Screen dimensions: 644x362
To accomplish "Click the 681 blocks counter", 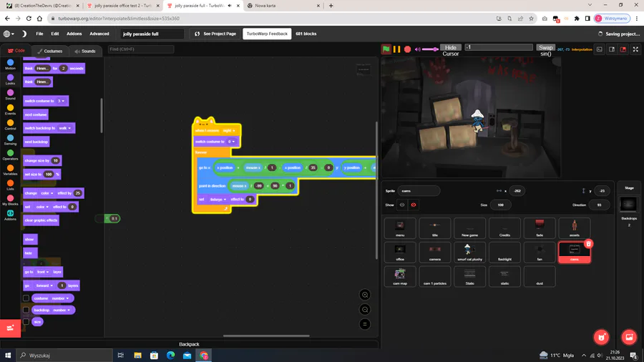I will click(x=306, y=34).
